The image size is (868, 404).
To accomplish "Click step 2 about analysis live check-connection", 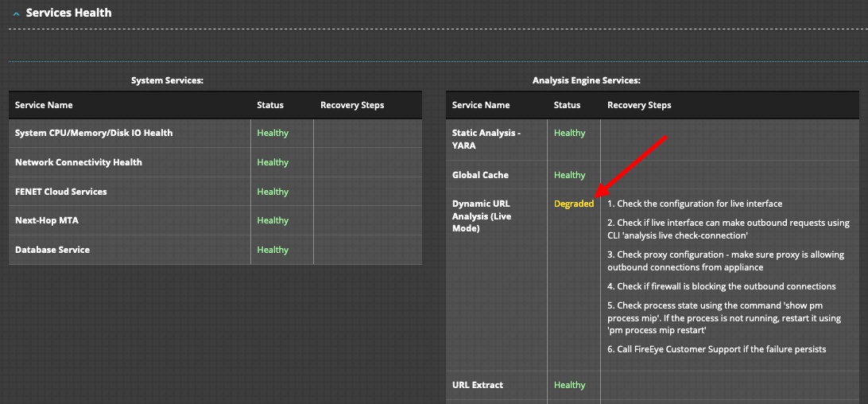I will (x=728, y=229).
